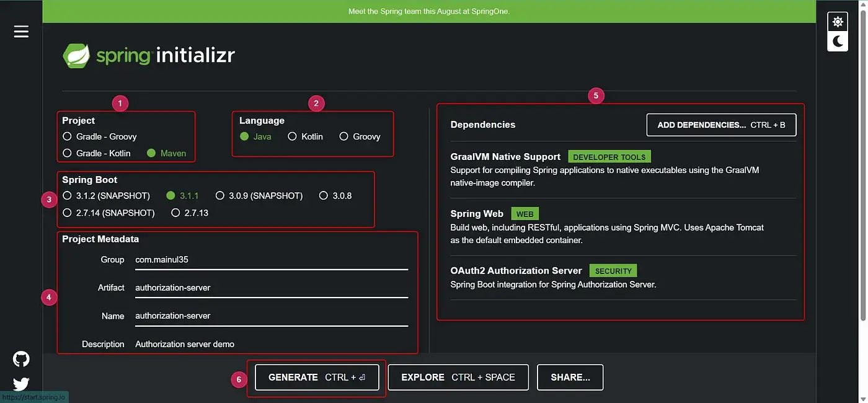This screenshot has height=403, width=868.
Task: Click the Spring Boot heading
Action: (x=90, y=180)
